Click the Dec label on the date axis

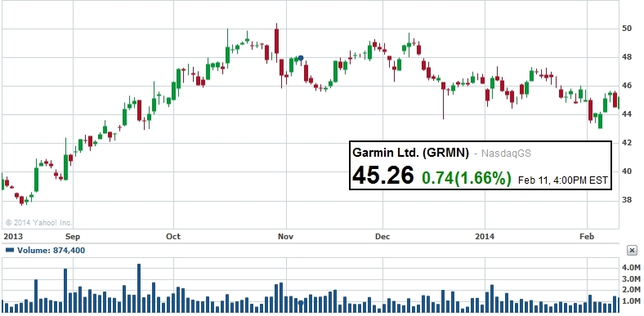[382, 236]
